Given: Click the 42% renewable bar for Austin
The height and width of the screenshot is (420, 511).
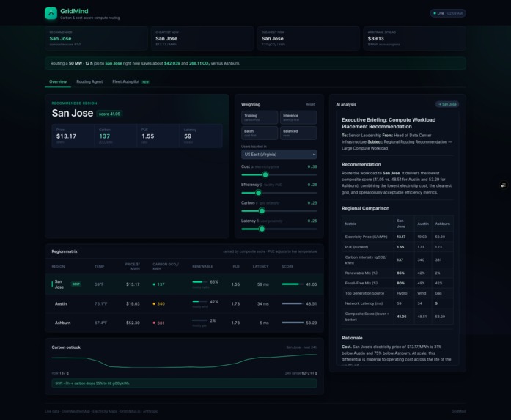Looking at the screenshot, I should click(x=199, y=301).
